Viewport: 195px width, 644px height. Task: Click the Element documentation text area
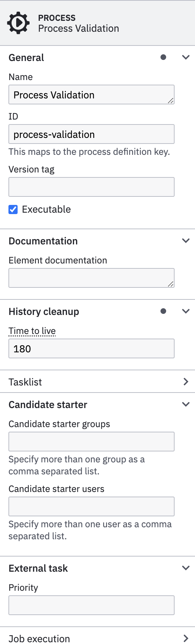[92, 278]
